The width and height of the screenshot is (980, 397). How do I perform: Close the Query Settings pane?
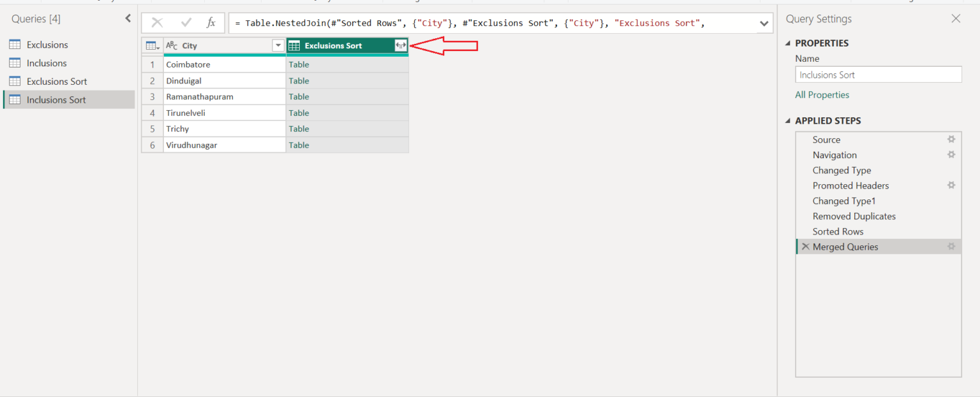(956, 18)
